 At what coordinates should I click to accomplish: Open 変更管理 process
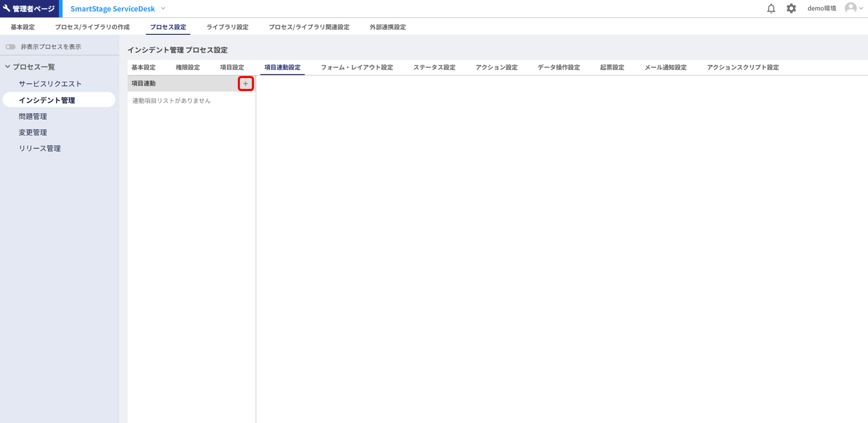[x=33, y=133]
